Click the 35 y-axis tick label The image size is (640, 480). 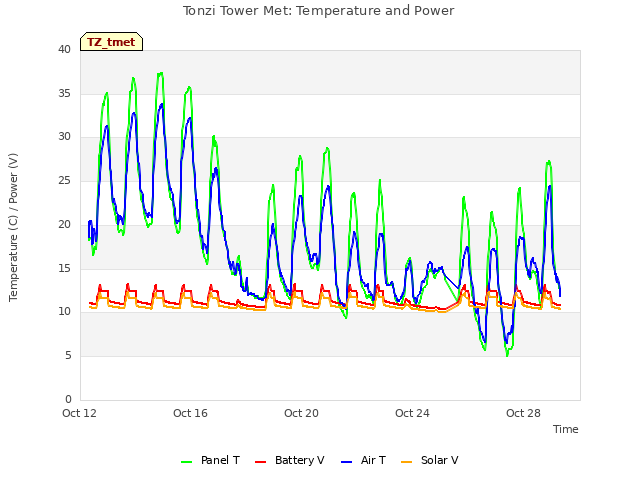click(x=64, y=93)
